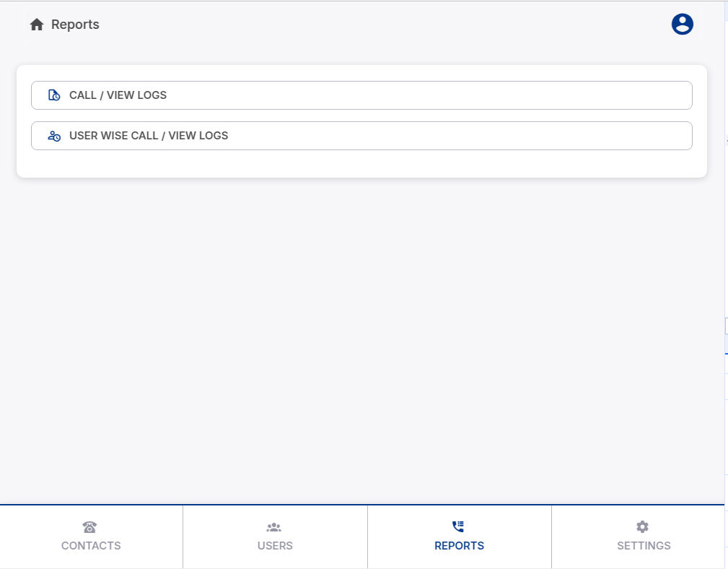Image resolution: width=728 pixels, height=569 pixels.
Task: Open the Settings gear icon
Action: click(x=642, y=526)
